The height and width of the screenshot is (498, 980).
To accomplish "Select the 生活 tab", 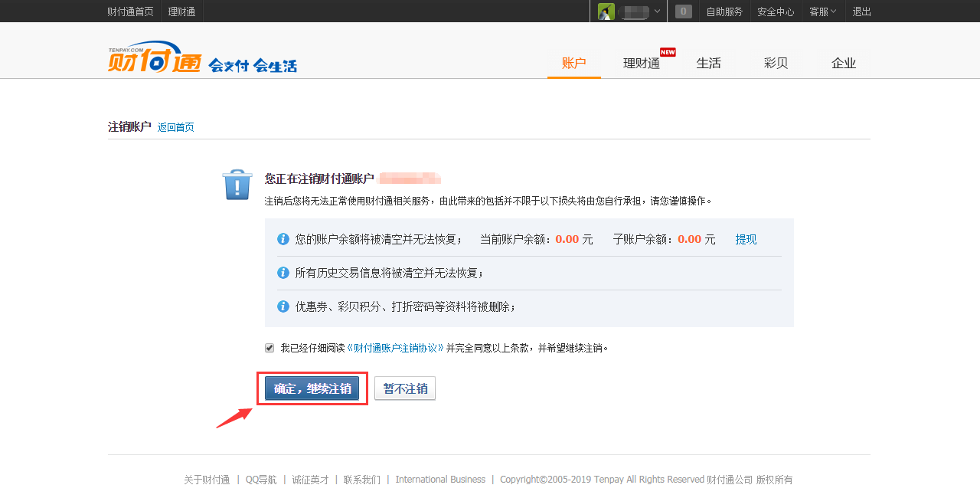I will click(x=709, y=63).
